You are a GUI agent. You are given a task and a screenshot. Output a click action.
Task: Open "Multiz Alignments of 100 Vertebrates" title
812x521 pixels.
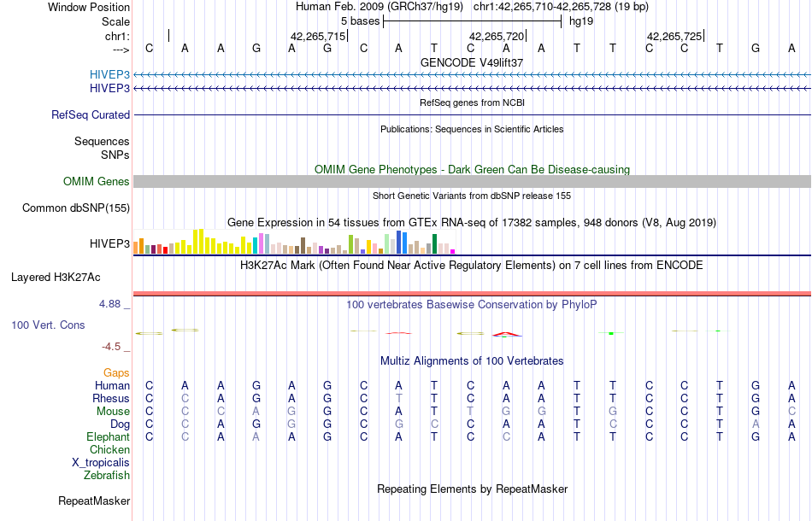pos(472,360)
